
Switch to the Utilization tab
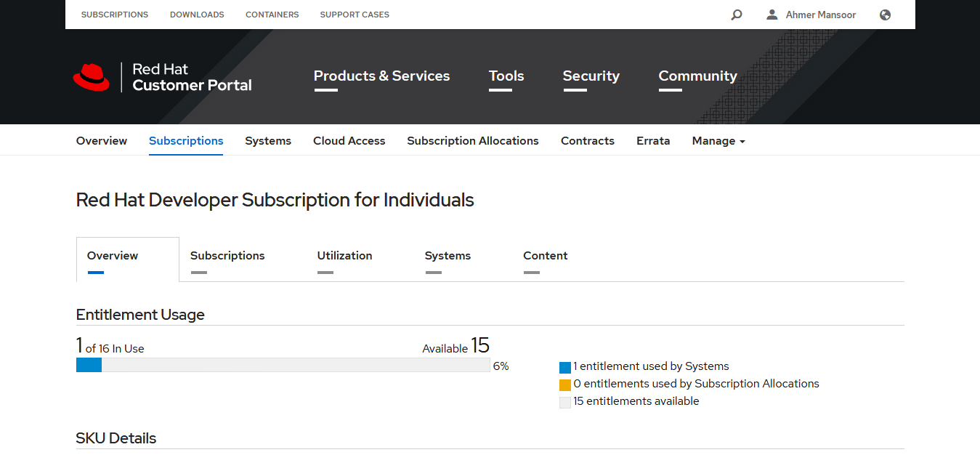click(344, 255)
